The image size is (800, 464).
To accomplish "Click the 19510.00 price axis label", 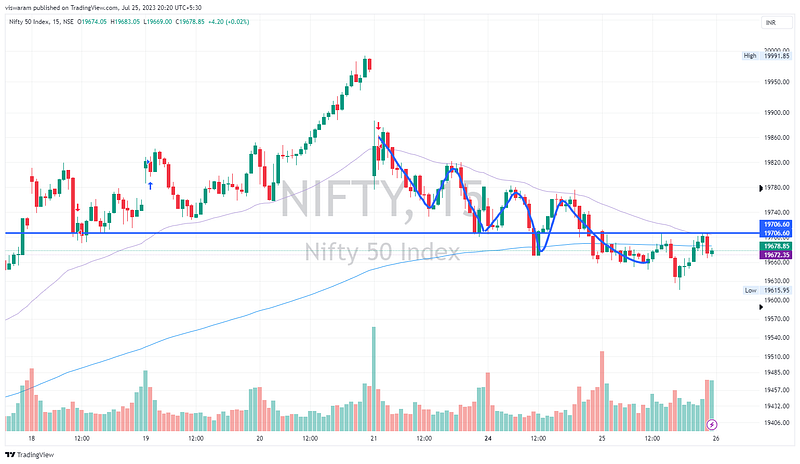I will pos(777,357).
